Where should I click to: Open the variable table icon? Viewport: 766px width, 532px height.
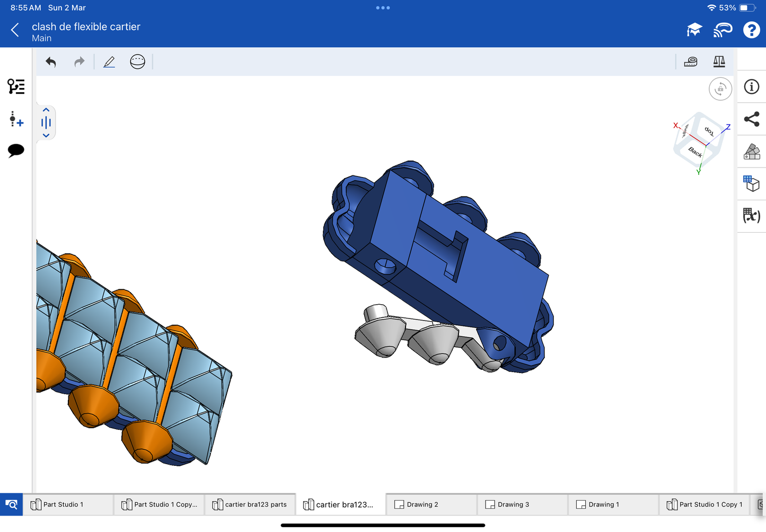(x=752, y=216)
